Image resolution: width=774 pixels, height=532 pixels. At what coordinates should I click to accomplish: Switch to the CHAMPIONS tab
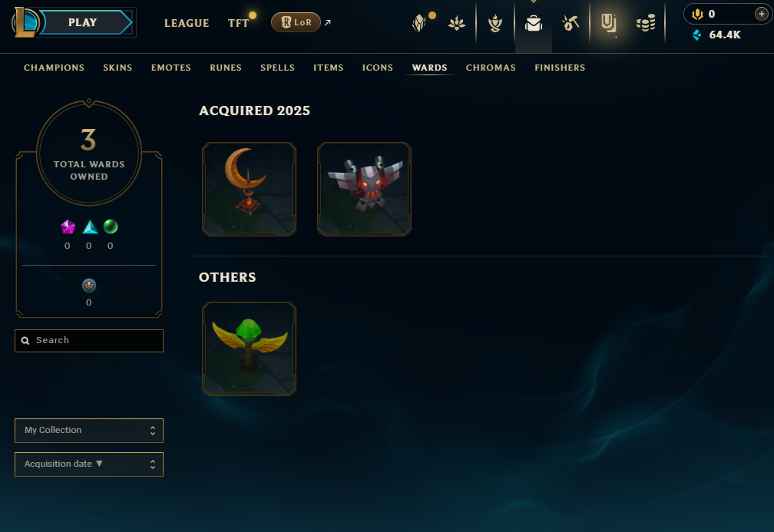coord(54,68)
